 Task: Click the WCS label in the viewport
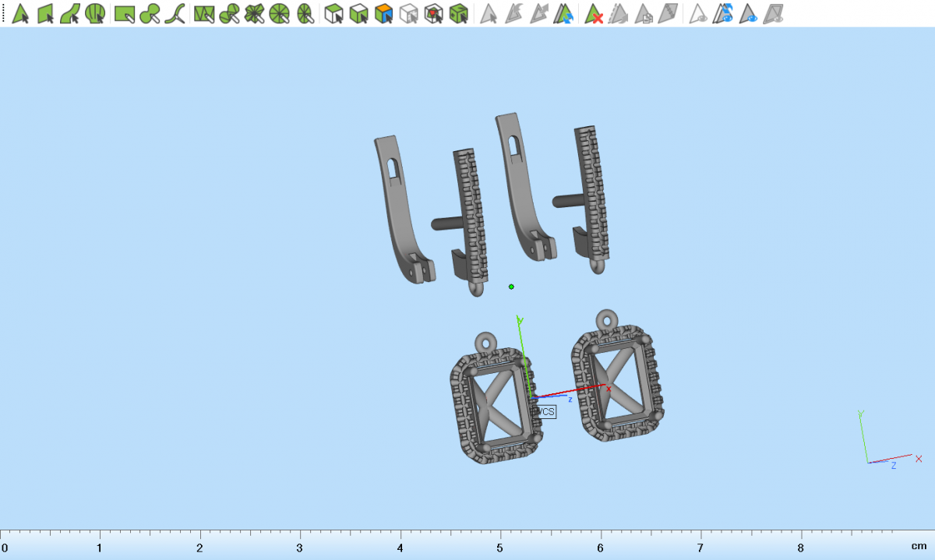(x=544, y=411)
